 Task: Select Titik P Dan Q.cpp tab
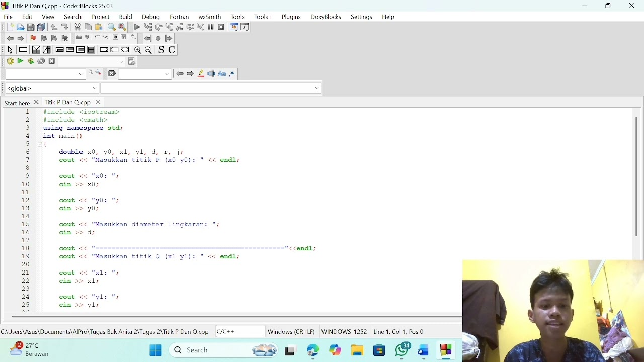(67, 103)
